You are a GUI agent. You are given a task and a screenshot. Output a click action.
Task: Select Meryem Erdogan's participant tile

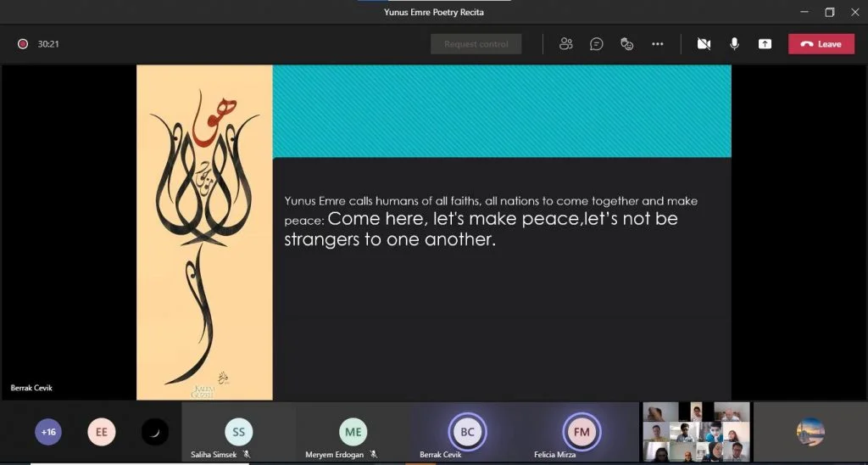coord(353,432)
